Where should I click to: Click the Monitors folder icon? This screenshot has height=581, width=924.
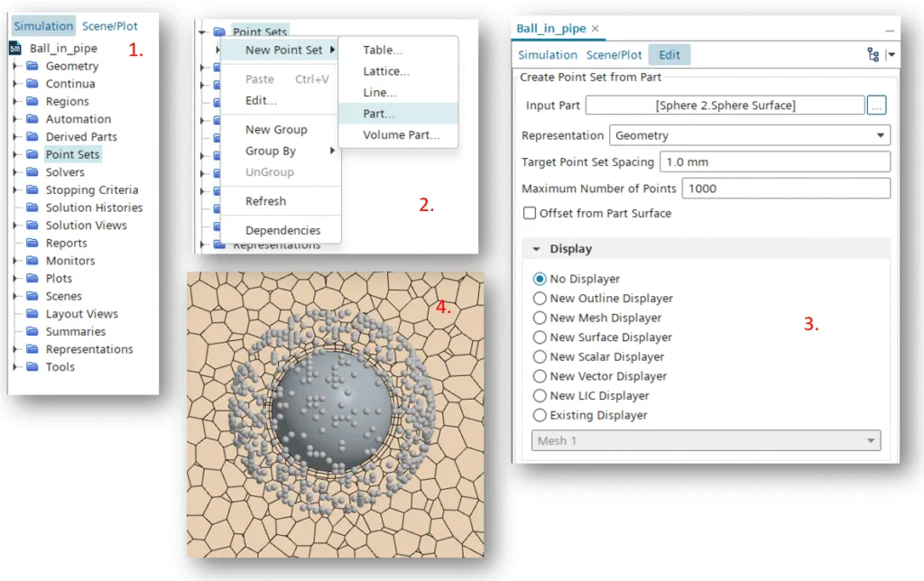[32, 261]
